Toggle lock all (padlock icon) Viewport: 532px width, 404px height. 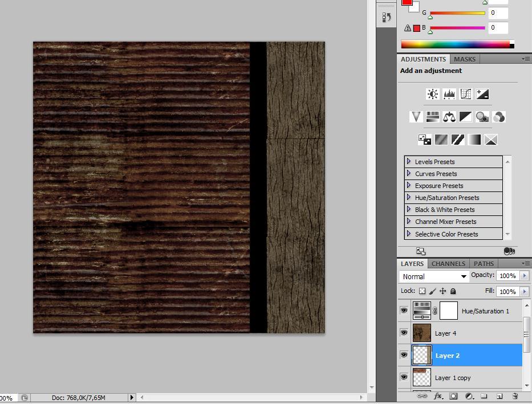click(x=453, y=291)
